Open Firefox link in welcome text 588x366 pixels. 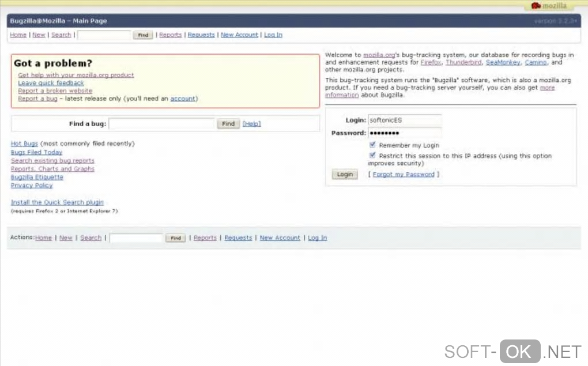(431, 62)
